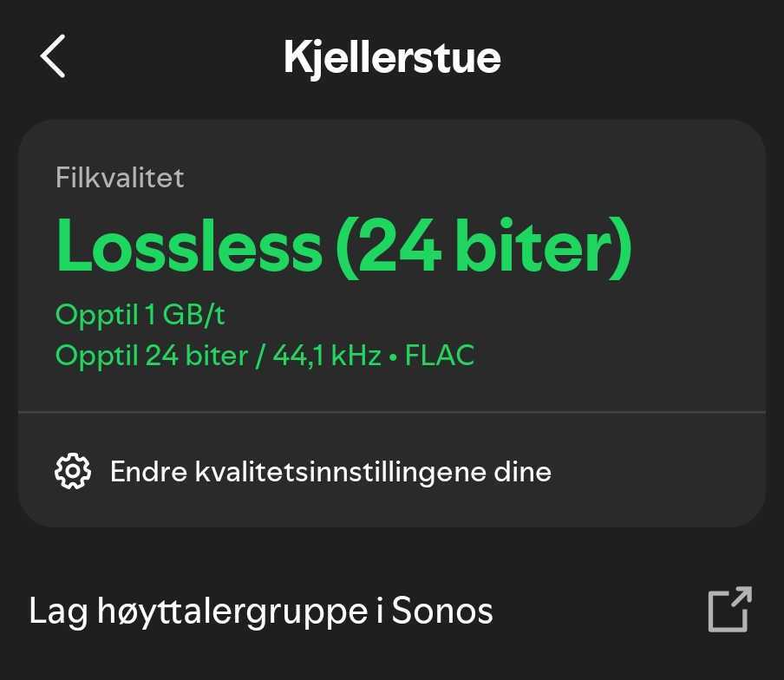Go back using the left arrow icon

pos(53,56)
